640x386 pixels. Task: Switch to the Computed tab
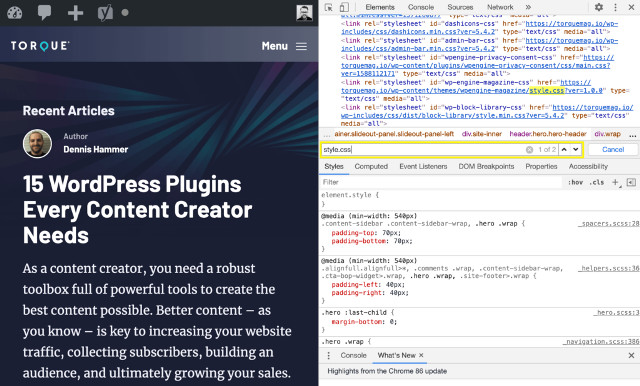pyautogui.click(x=371, y=166)
